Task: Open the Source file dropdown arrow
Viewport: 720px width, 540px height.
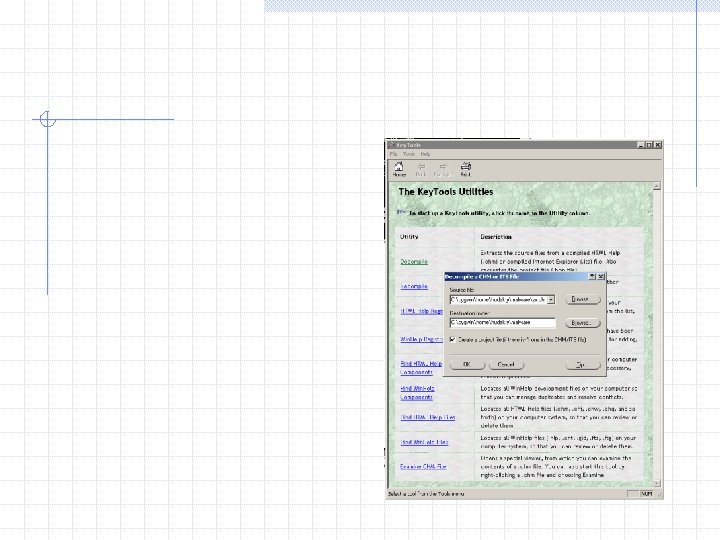Action: tap(551, 300)
